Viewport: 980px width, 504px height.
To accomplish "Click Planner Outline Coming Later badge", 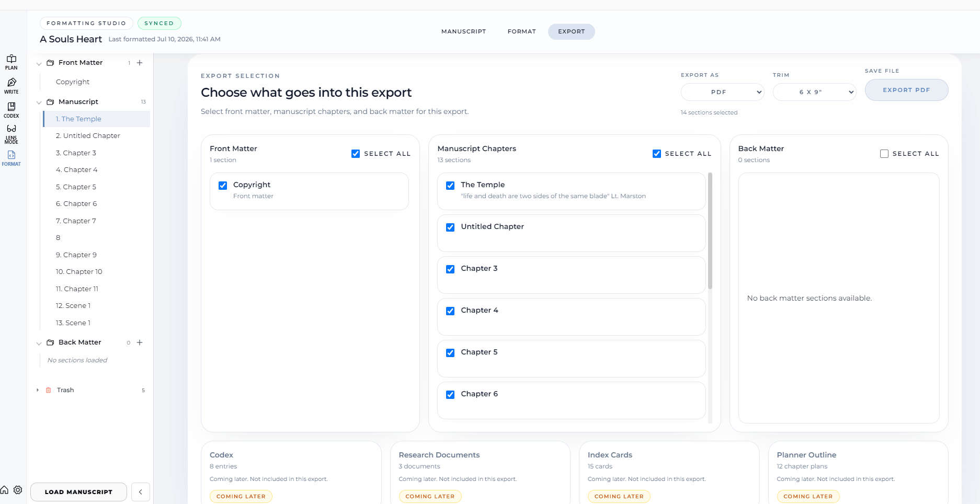I will pyautogui.click(x=808, y=497).
